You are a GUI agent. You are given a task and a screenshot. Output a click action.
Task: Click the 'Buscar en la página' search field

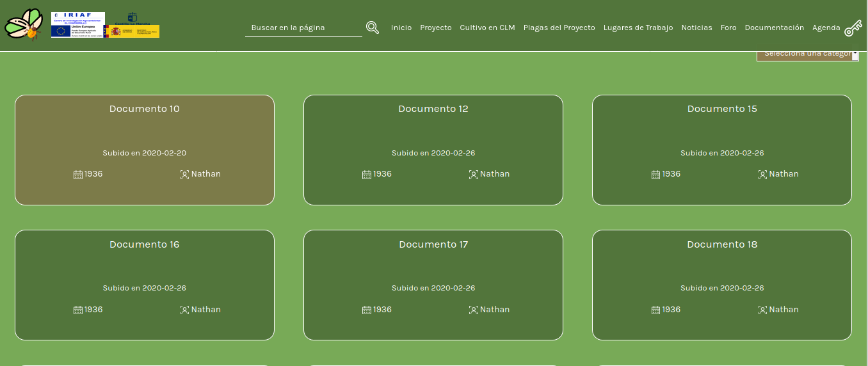tap(303, 28)
